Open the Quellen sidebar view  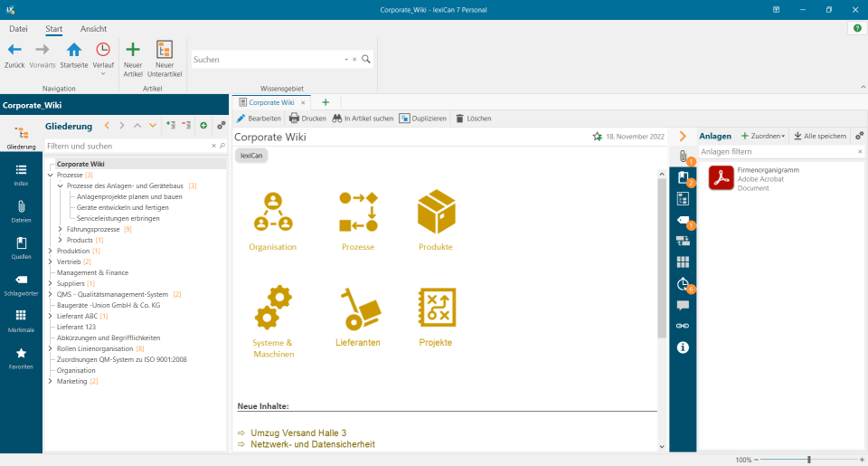click(x=21, y=248)
